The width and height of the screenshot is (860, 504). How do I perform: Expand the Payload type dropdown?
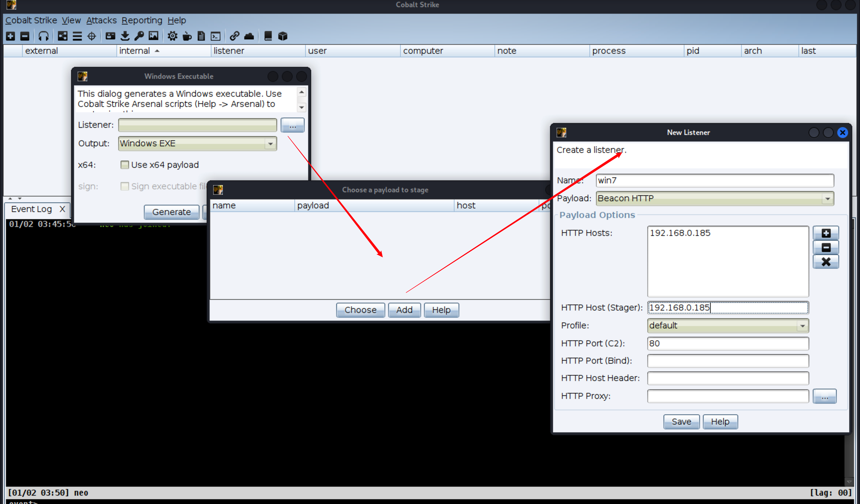[x=828, y=198]
